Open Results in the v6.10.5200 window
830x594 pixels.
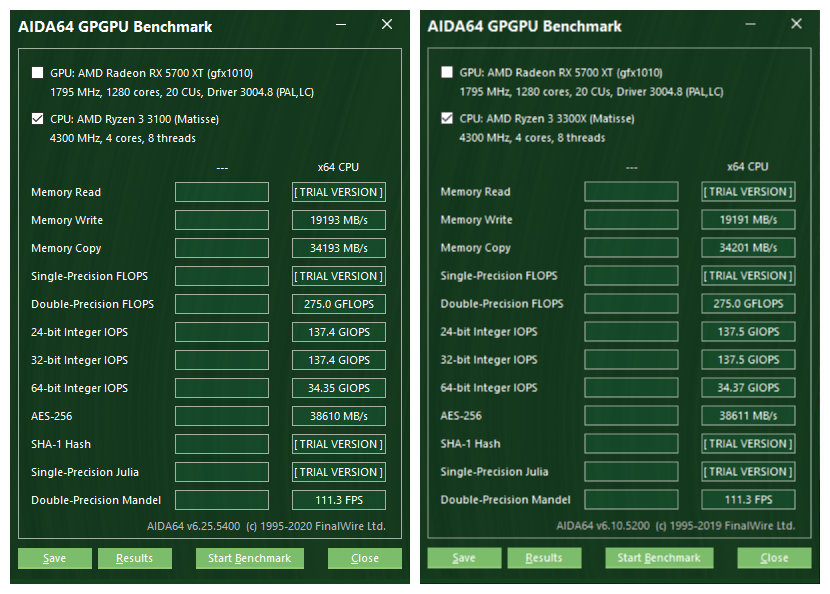tap(544, 558)
